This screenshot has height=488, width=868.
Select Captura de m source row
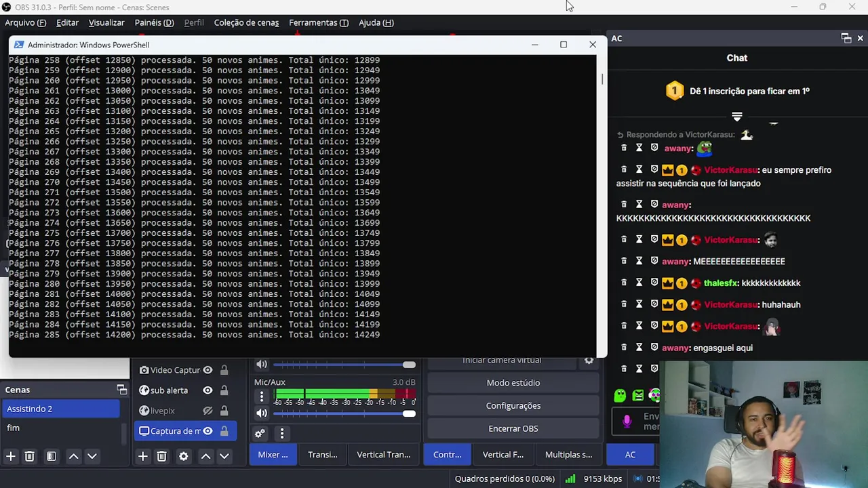(x=185, y=431)
